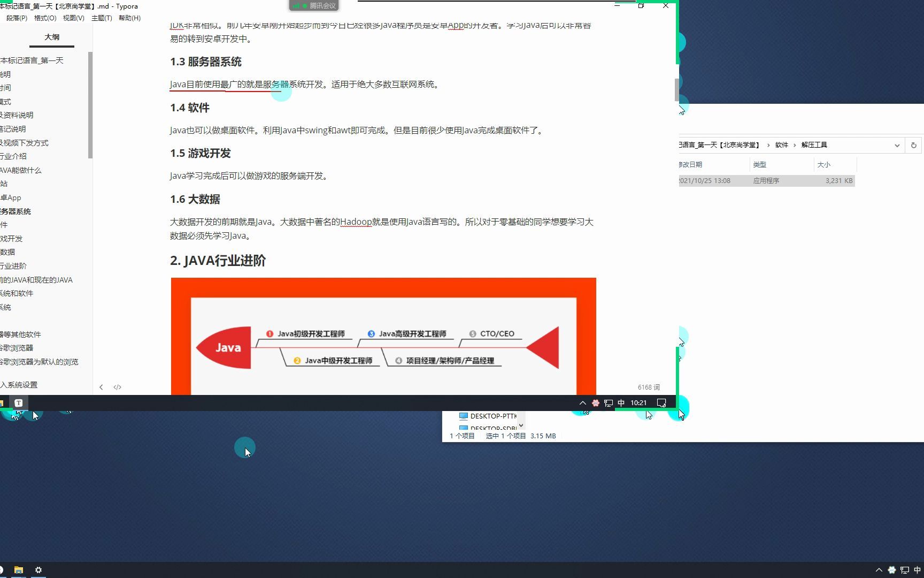Jump to 本标记语言_第一天 outline entry
924x578 pixels.
point(32,60)
